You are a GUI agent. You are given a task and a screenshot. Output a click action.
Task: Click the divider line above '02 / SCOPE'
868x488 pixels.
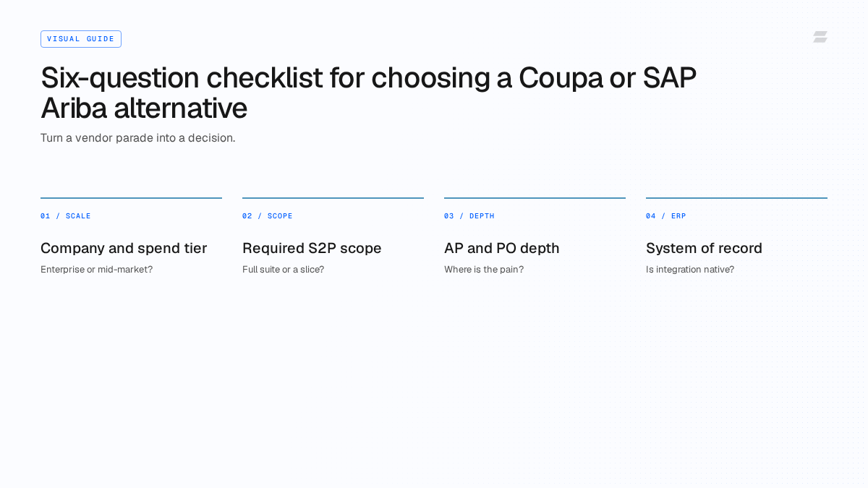tap(333, 197)
